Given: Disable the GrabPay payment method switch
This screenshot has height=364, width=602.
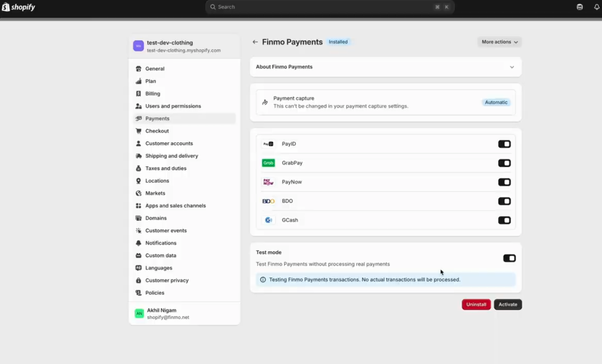Looking at the screenshot, I should pyautogui.click(x=504, y=163).
